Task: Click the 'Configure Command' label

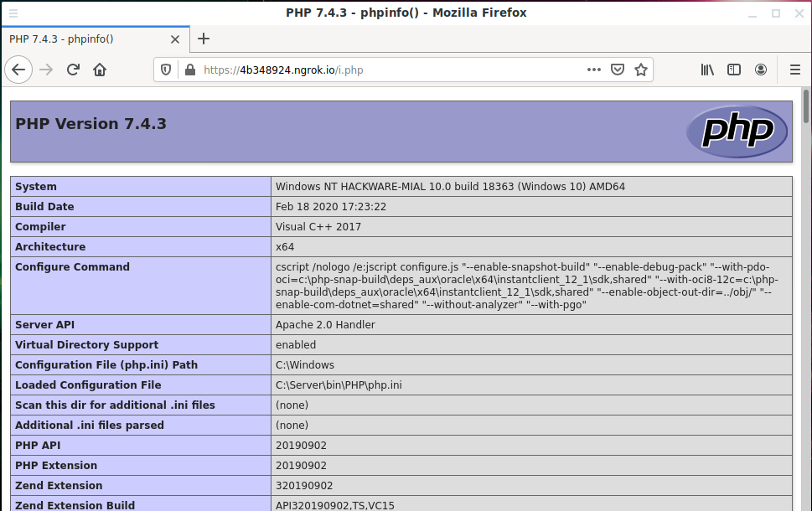Action: click(73, 266)
